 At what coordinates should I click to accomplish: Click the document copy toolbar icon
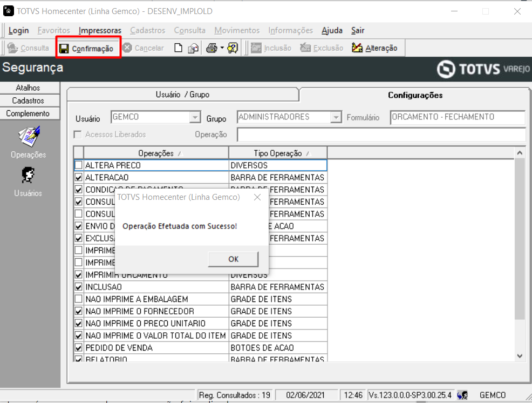click(193, 48)
